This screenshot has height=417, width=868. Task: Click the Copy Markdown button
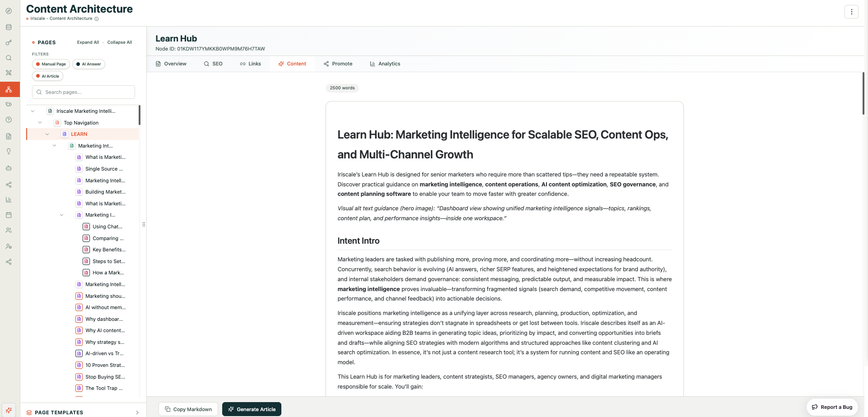188,409
